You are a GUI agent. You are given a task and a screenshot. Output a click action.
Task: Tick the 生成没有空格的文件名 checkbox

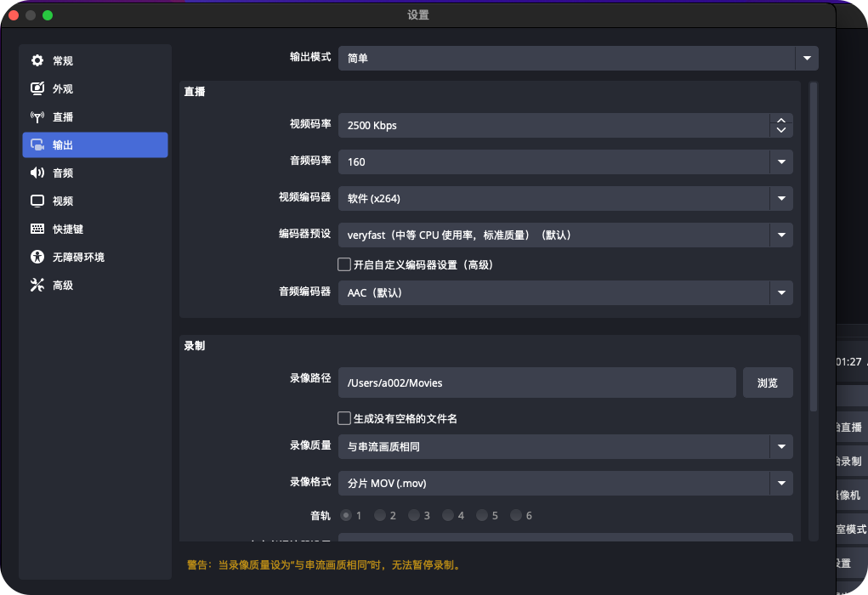tap(344, 418)
